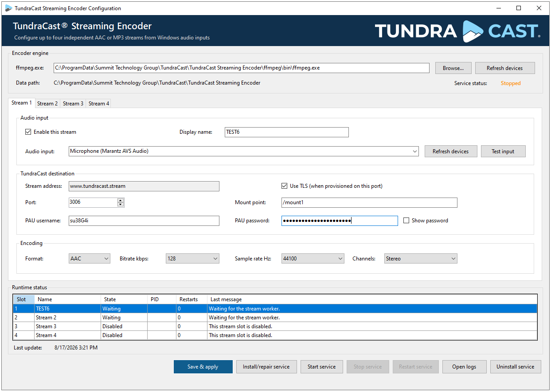
Task: Switch to the Stream 4 tab
Action: click(99, 104)
